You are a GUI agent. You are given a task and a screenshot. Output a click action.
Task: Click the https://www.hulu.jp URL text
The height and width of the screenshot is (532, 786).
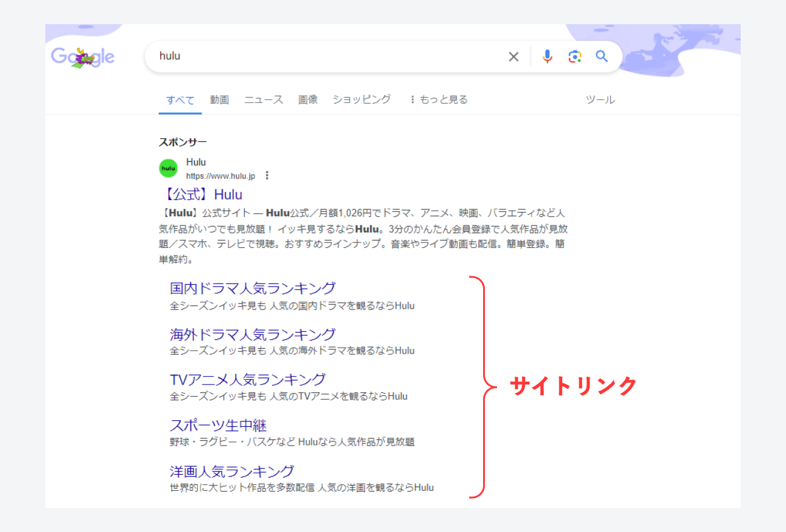tap(221, 176)
